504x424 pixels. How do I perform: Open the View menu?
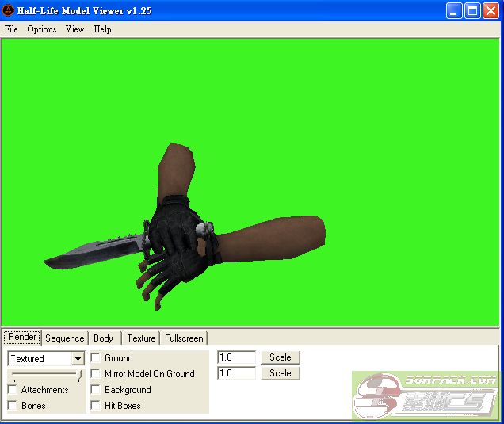coord(75,29)
